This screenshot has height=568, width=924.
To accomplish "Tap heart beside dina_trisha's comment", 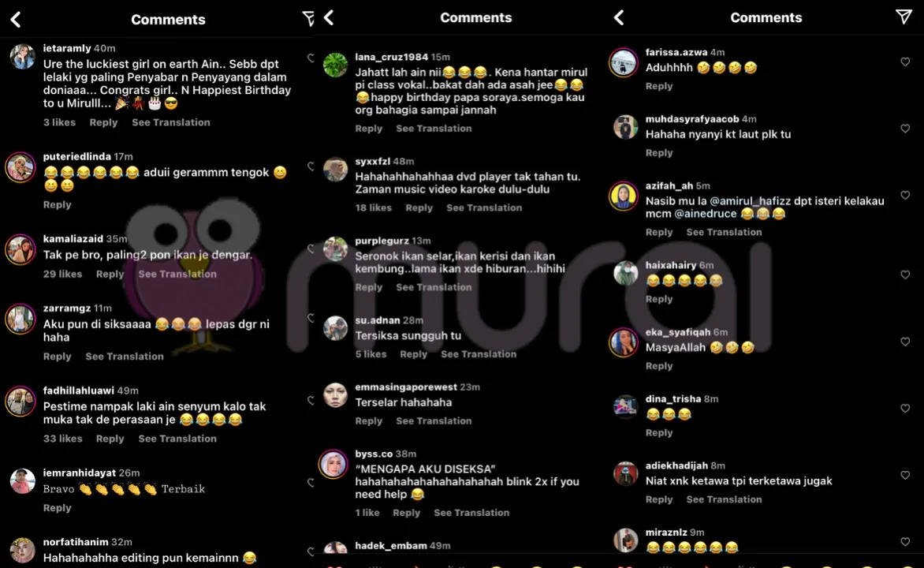I will pyautogui.click(x=905, y=409).
